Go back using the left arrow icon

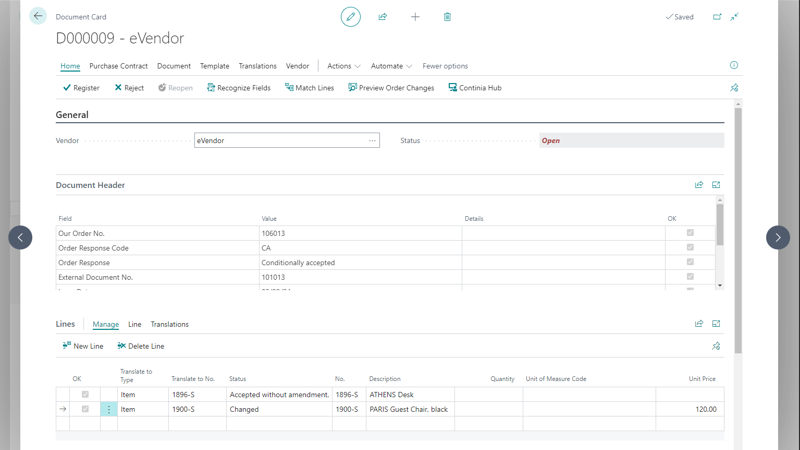coord(38,16)
